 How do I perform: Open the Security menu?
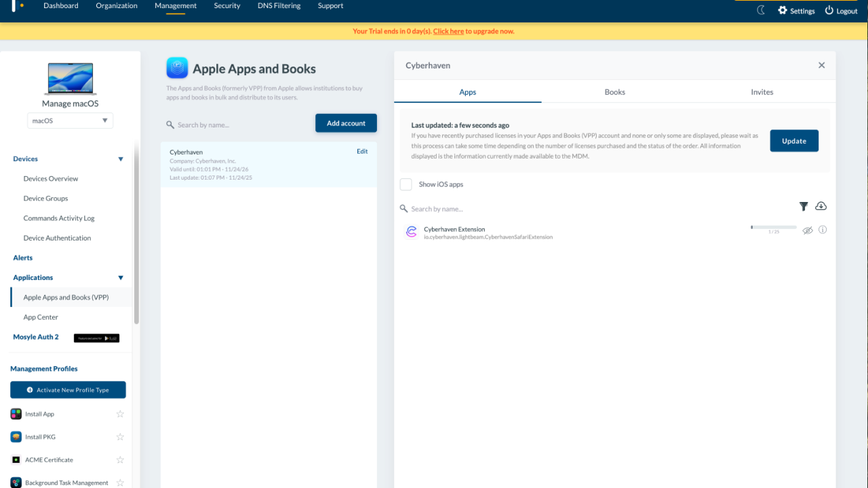tap(227, 6)
